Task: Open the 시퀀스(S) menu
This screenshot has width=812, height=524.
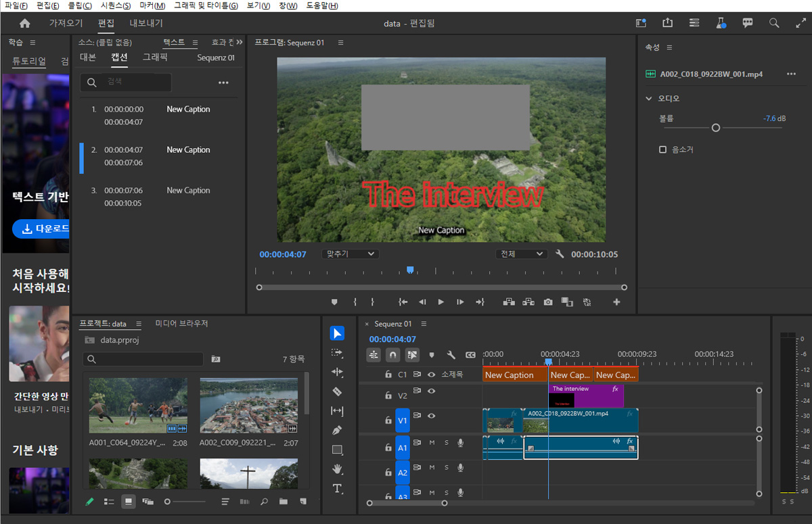Action: (x=116, y=5)
